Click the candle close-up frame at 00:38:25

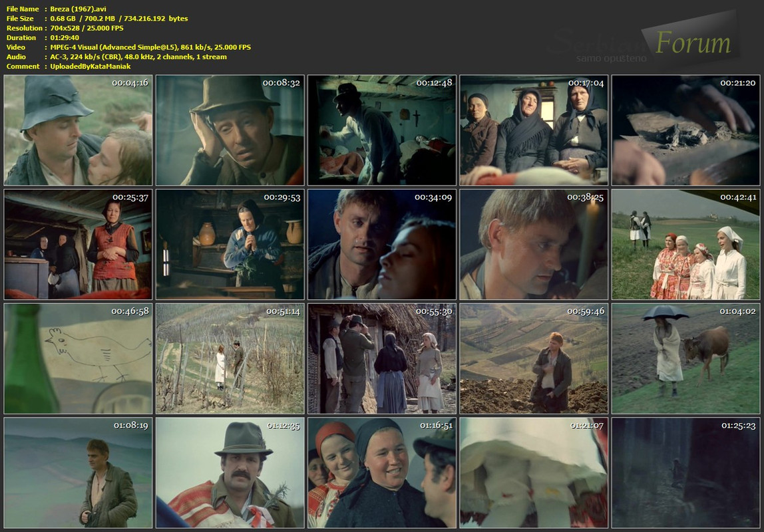(534, 244)
